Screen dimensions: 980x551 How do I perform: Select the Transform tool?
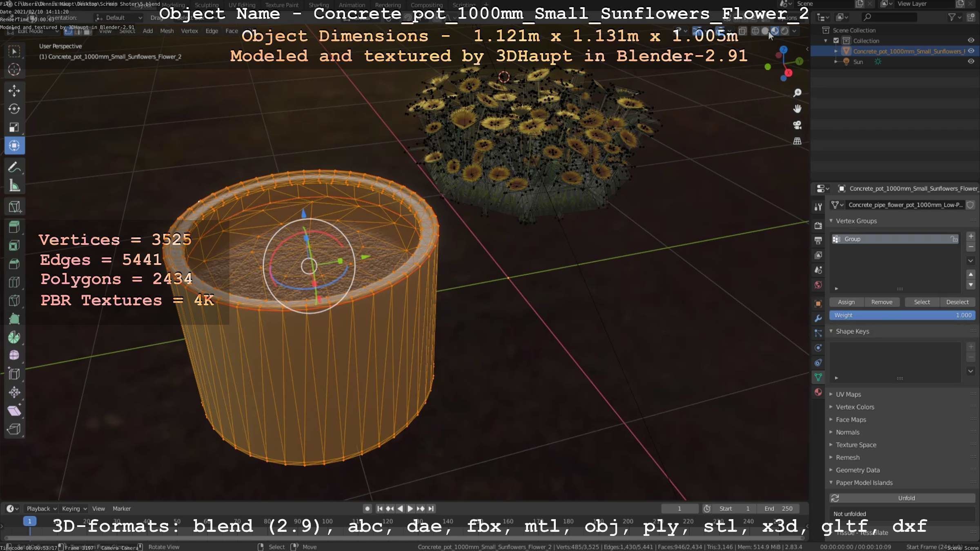[14, 146]
